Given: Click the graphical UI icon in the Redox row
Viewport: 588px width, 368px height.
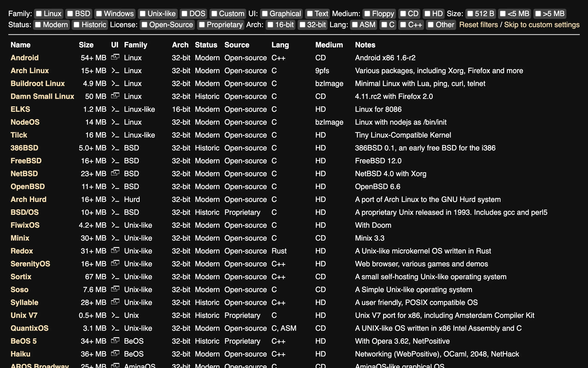Looking at the screenshot, I should [115, 250].
